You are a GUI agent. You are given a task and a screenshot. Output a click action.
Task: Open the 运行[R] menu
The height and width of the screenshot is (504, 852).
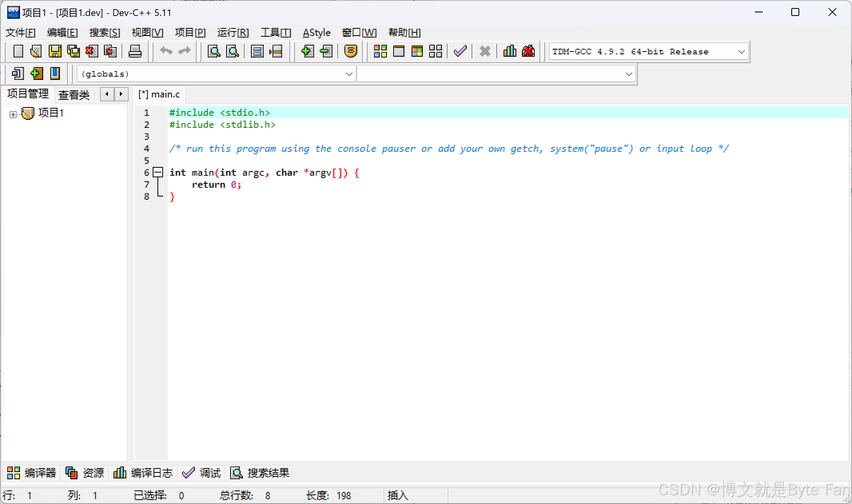click(233, 32)
